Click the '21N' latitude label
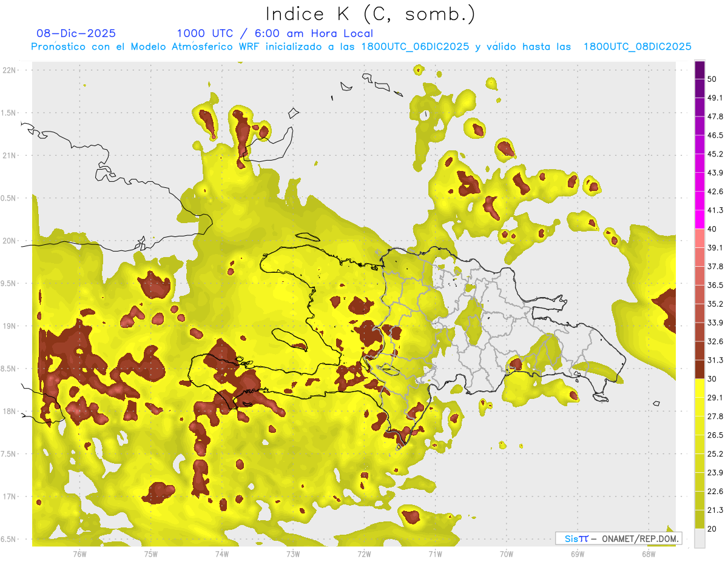The height and width of the screenshot is (562, 728). (9, 156)
